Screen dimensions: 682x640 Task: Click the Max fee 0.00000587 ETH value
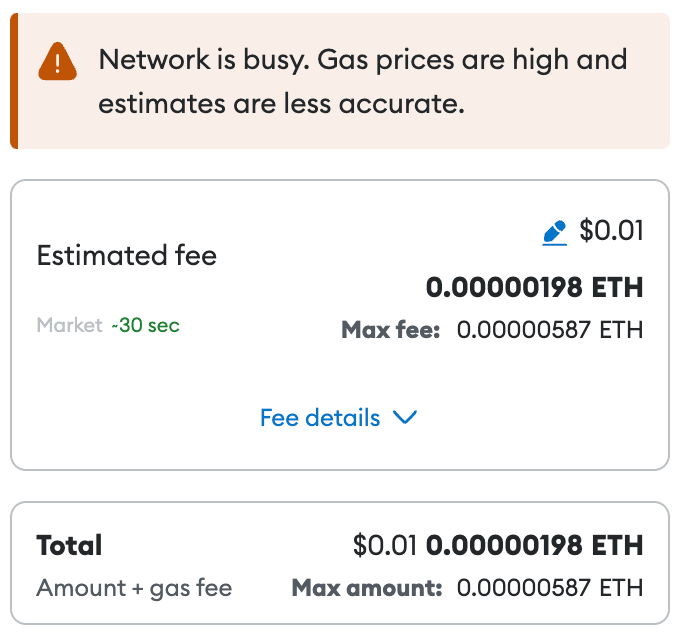(x=550, y=329)
